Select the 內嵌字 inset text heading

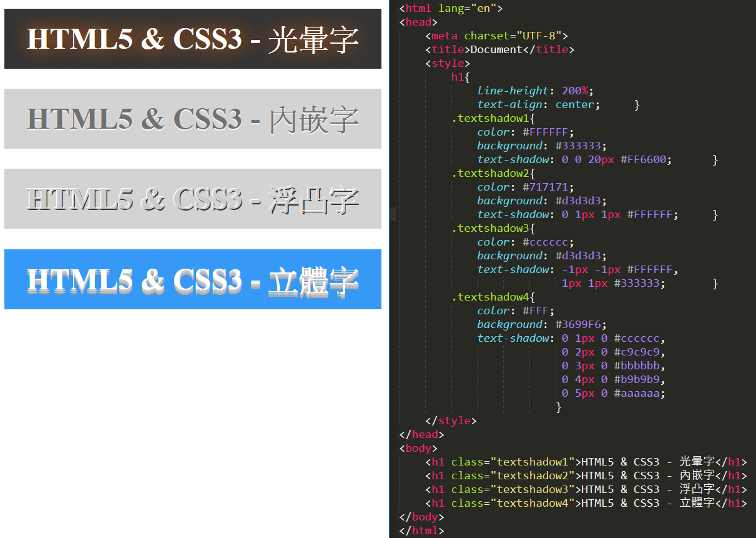tap(192, 119)
